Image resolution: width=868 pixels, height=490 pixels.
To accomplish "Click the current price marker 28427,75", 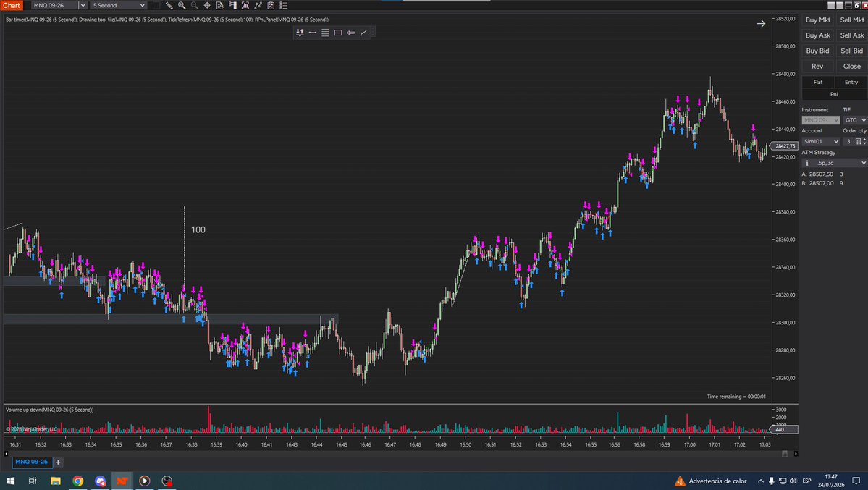I will (x=785, y=146).
